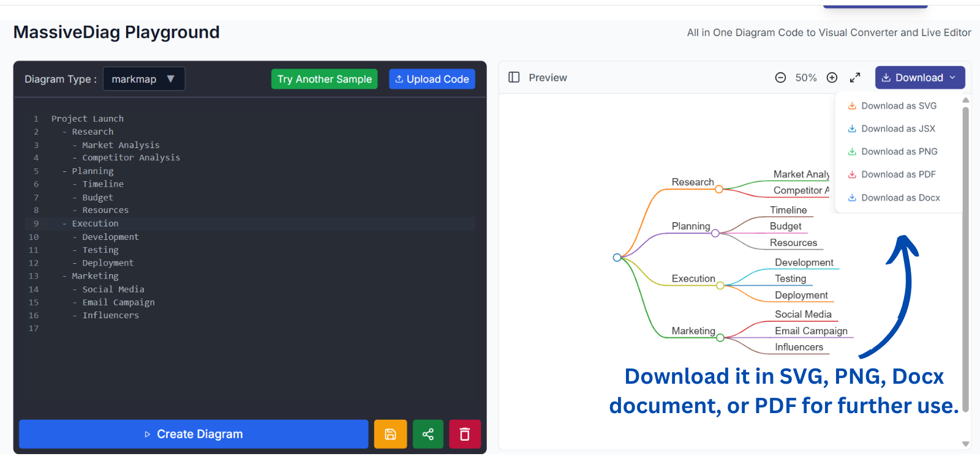
Task: Click the 'Budget' node in mindmap
Action: [x=785, y=226]
